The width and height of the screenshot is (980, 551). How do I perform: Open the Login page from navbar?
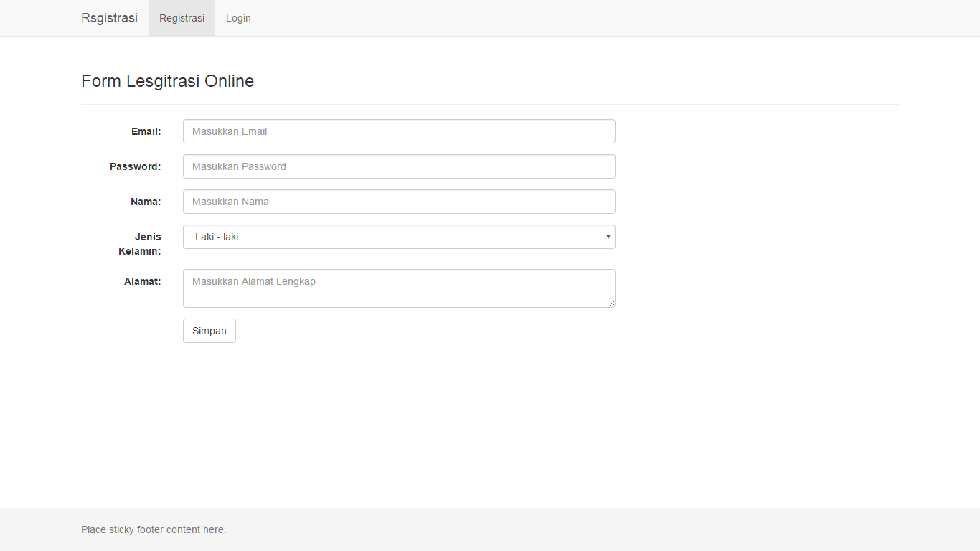point(238,18)
